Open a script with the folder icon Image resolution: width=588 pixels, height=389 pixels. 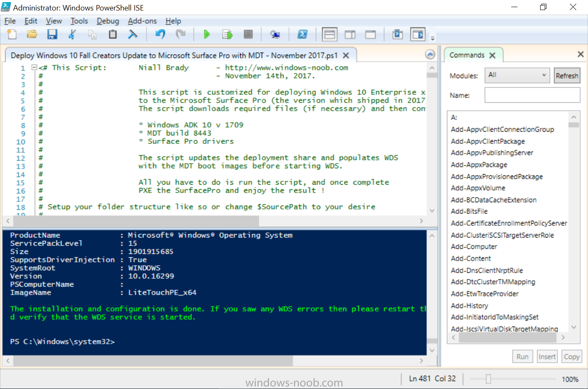[32, 34]
